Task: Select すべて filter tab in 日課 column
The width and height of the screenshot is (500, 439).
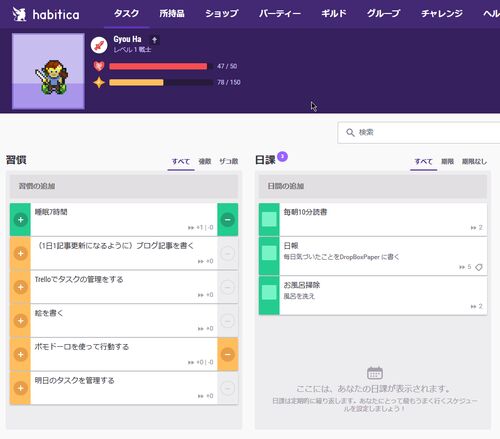Action: [423, 162]
